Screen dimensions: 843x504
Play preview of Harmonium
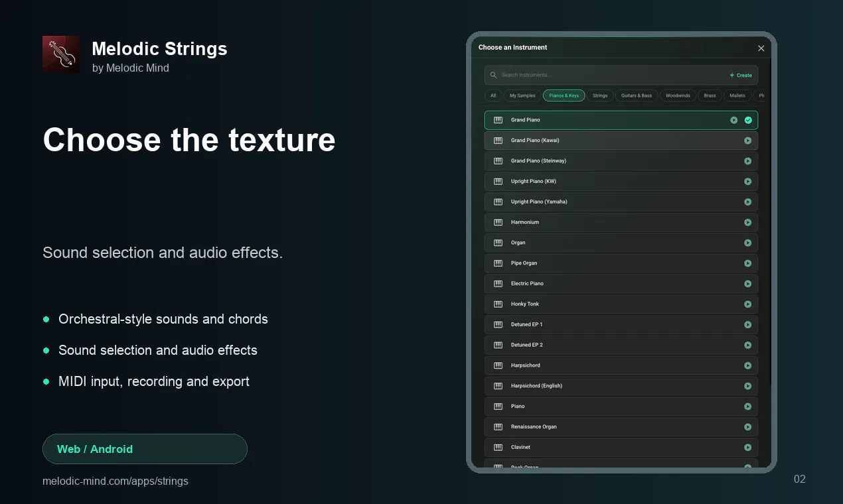pos(747,222)
